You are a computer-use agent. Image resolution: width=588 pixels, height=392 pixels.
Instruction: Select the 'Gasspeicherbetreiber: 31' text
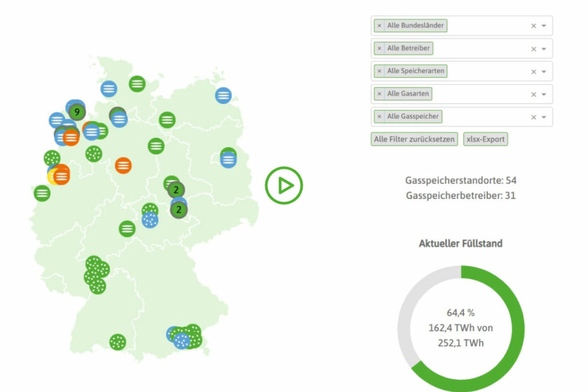(x=460, y=195)
